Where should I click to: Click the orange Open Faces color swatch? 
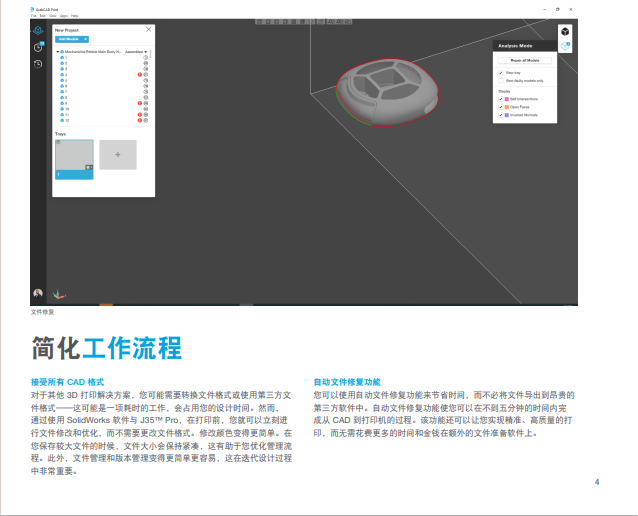click(507, 107)
